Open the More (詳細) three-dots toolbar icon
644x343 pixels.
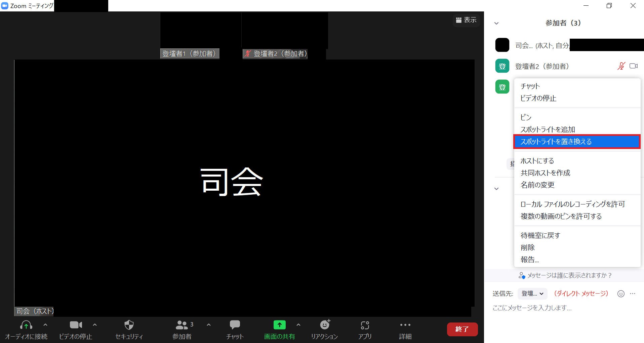point(405,325)
